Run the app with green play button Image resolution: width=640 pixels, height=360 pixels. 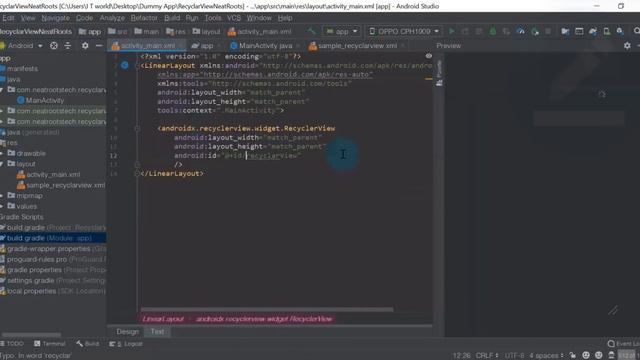[451, 31]
